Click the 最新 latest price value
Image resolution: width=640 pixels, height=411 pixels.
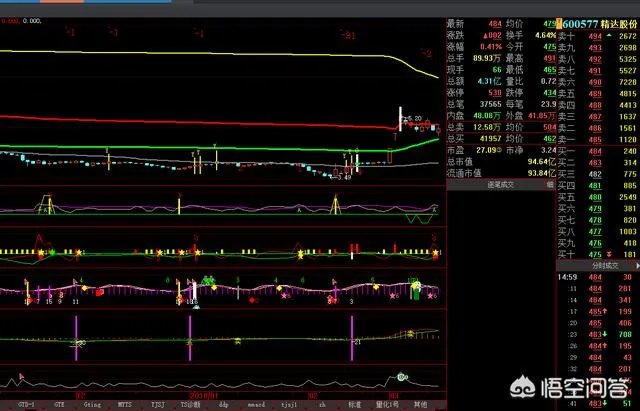494,23
